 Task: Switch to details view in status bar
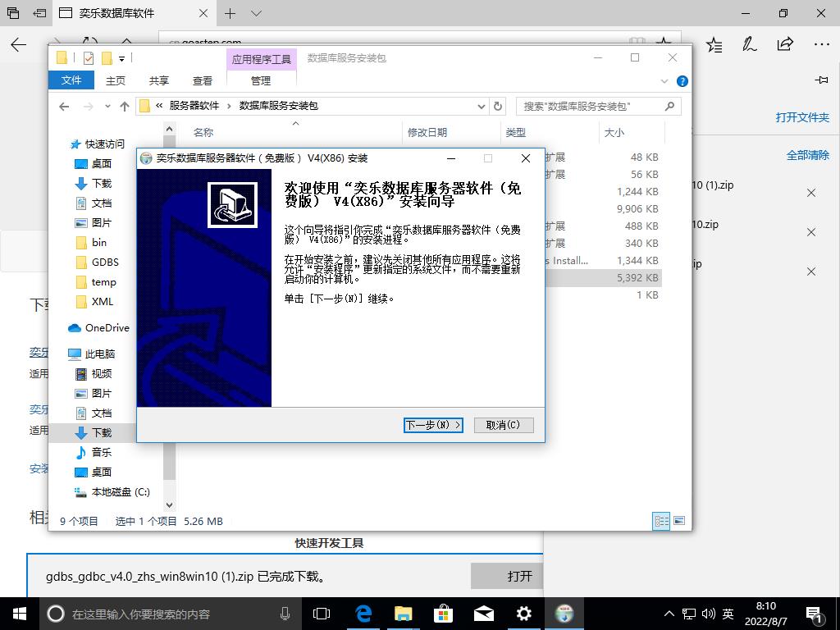(660, 521)
